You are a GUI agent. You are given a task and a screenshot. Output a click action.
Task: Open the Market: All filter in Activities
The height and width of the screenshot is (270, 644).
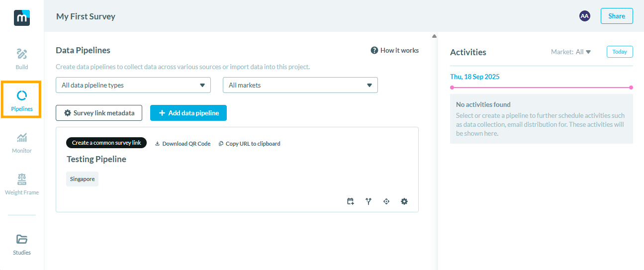coord(571,52)
